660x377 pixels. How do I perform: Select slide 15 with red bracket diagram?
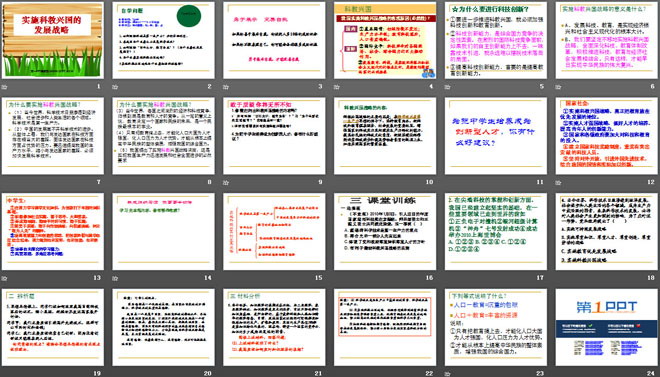(x=274, y=231)
